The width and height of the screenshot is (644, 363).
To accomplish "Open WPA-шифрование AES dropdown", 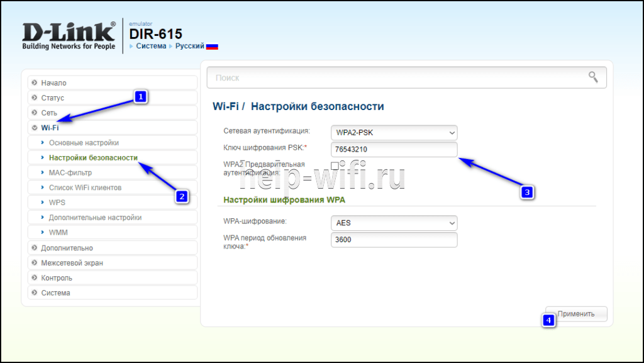I will click(x=394, y=223).
